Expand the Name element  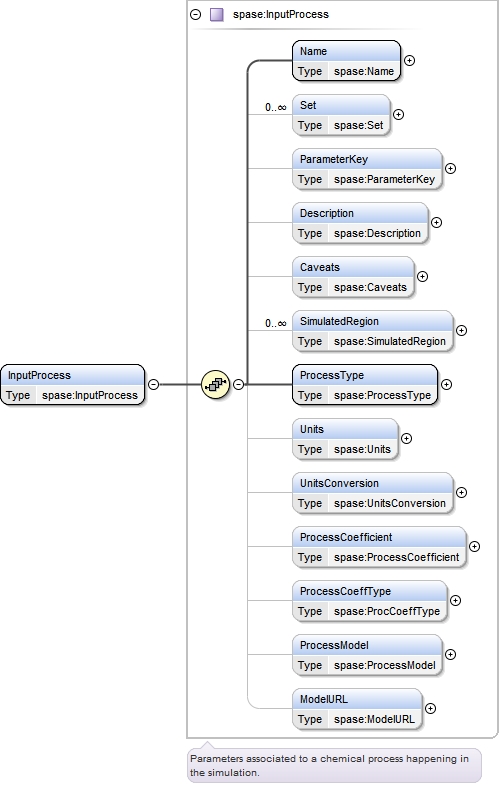409,61
